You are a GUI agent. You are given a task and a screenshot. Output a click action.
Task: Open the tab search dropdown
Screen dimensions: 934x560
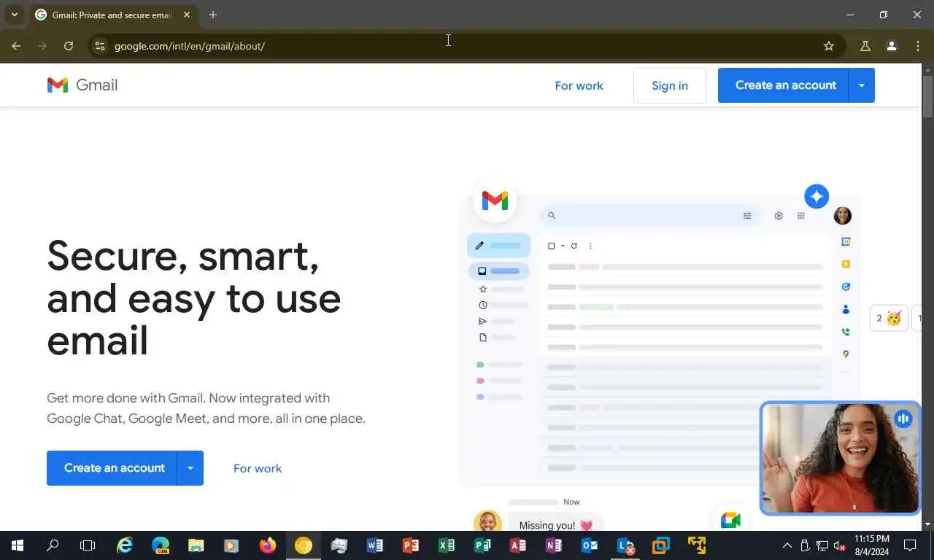click(x=14, y=15)
